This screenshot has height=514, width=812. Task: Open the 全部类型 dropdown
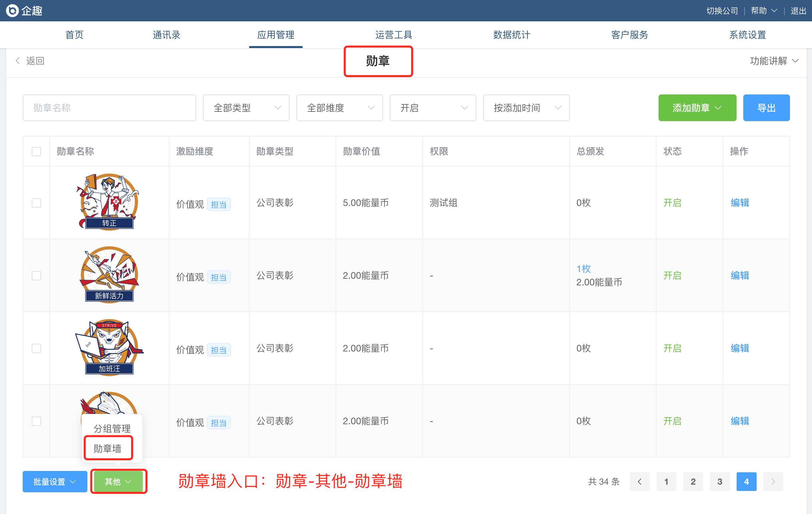pyautogui.click(x=246, y=108)
